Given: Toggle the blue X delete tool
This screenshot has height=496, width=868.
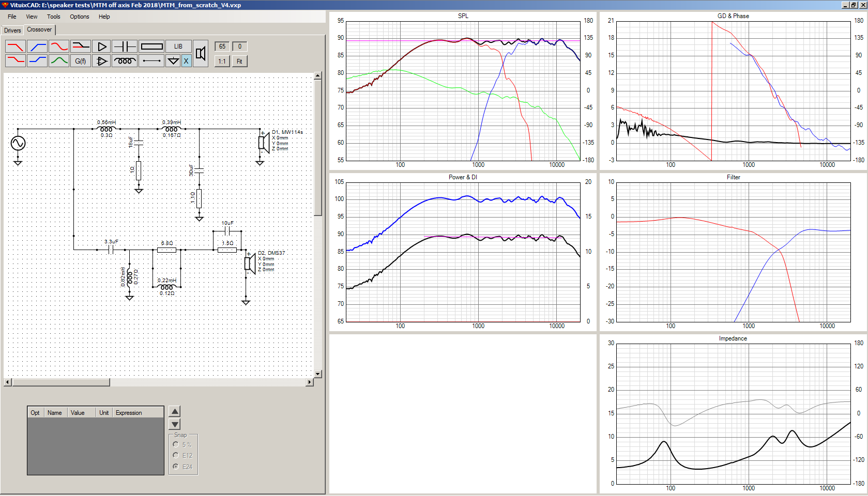Looking at the screenshot, I should [x=186, y=61].
